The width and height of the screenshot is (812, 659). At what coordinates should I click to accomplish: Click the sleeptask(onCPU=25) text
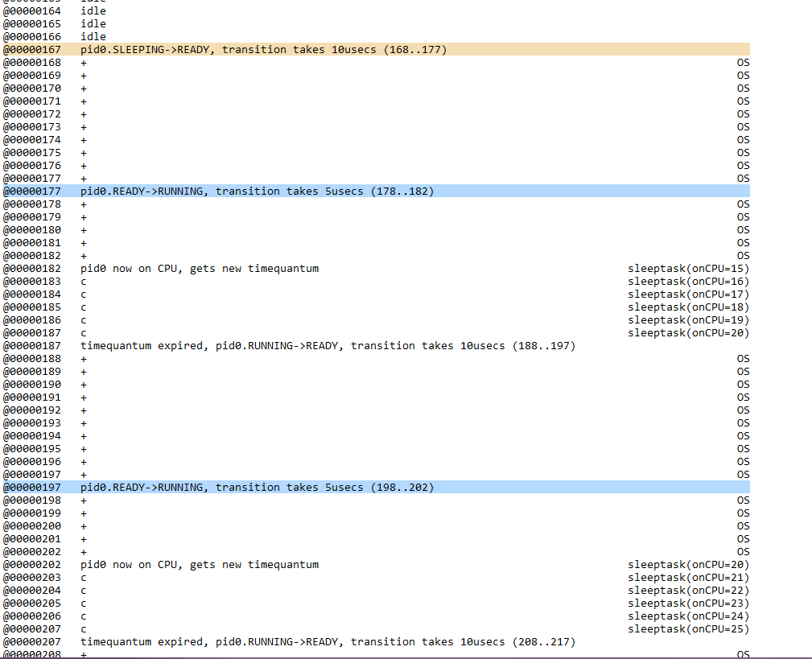point(688,629)
